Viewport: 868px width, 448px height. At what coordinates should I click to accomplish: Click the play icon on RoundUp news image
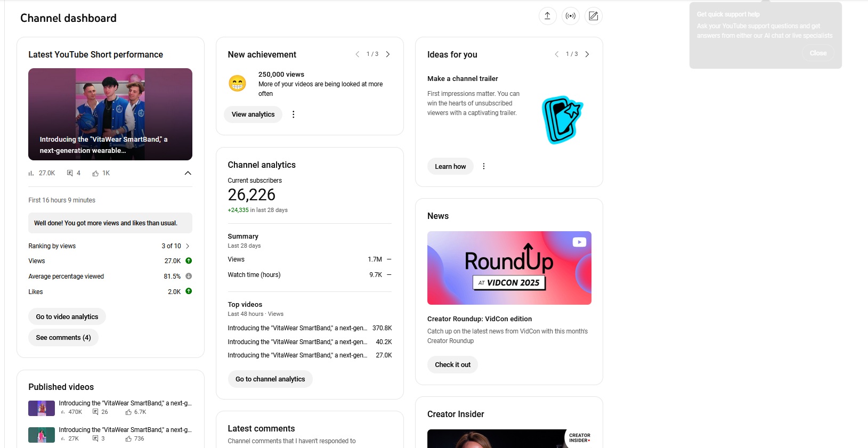click(579, 242)
